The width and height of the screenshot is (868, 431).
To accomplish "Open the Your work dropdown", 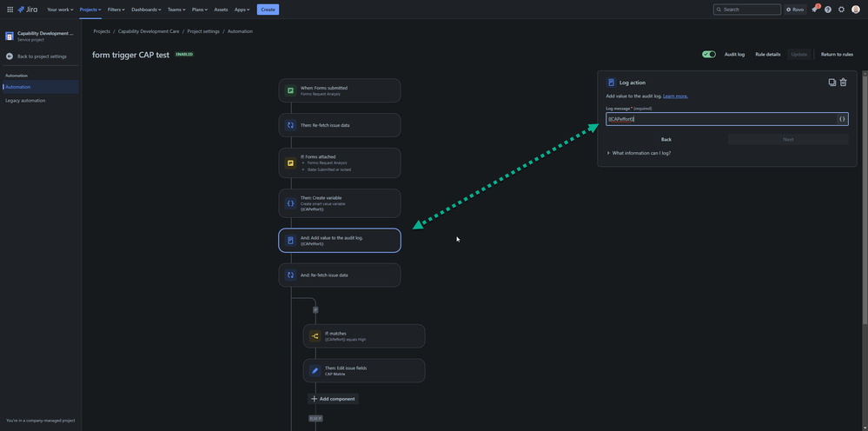I will 60,10.
